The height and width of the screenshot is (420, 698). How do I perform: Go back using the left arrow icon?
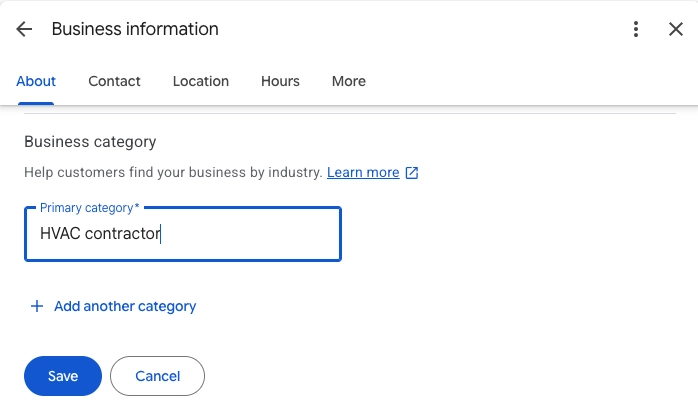point(24,29)
